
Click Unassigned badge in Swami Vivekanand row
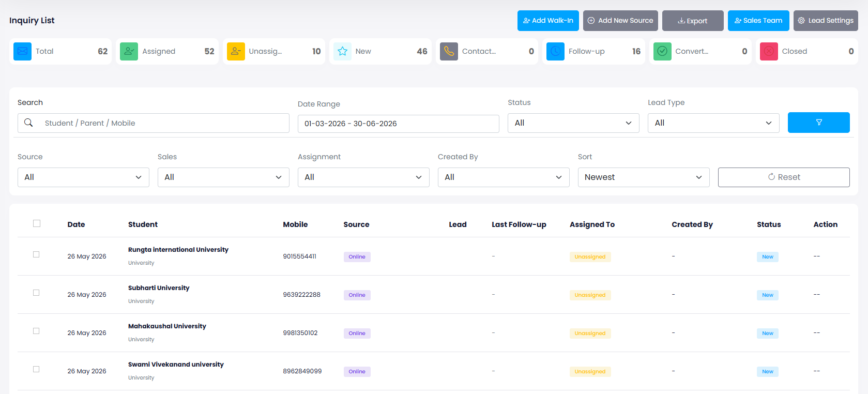(590, 372)
